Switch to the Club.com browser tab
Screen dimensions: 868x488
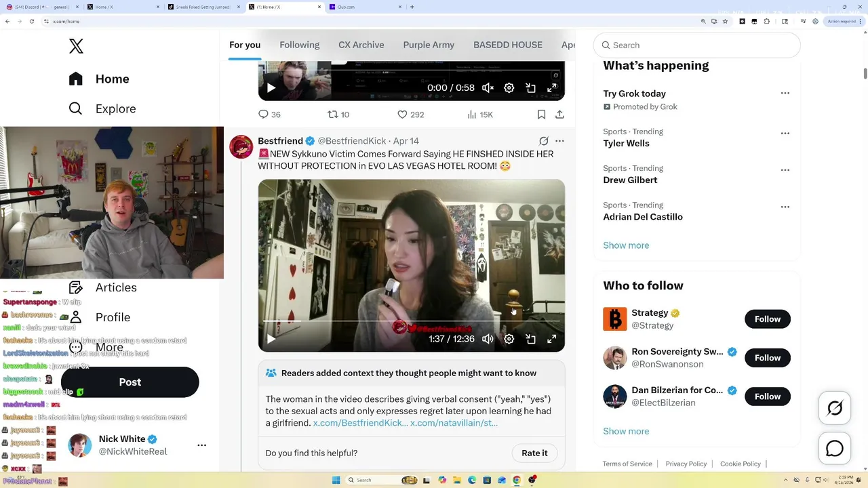click(365, 7)
